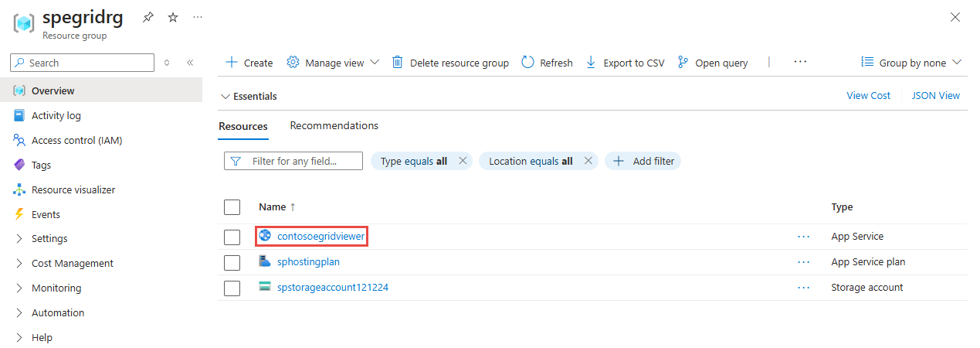Click the JSON View link
980x348 pixels.
pos(935,96)
